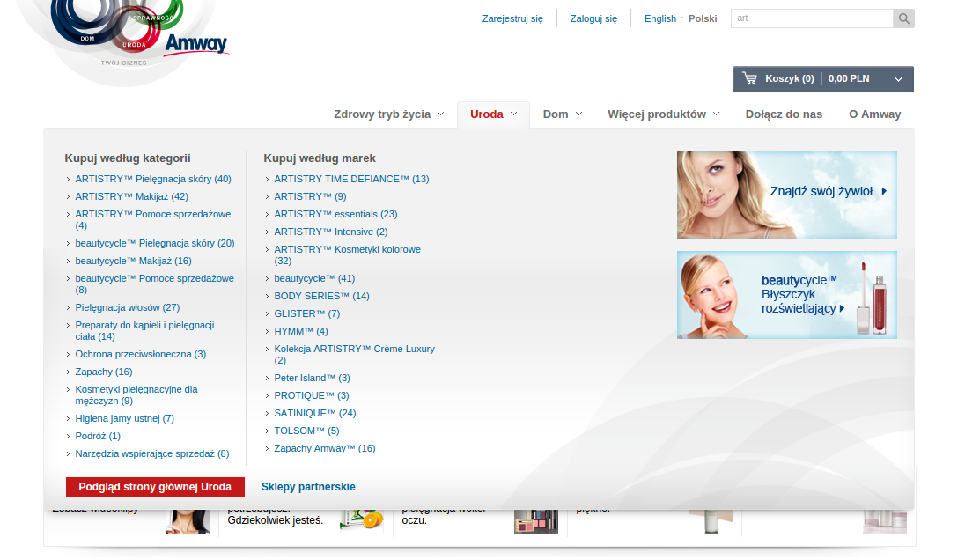The height and width of the screenshot is (560, 965).
Task: Open beautycycle Pielęgnacja skóry (20) category
Action: [x=154, y=244]
